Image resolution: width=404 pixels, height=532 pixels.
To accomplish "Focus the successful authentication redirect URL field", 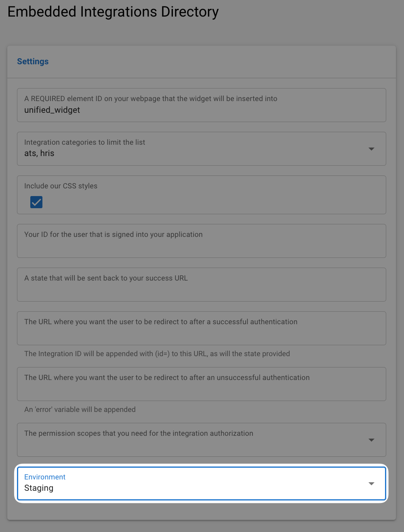I will tap(201, 332).
